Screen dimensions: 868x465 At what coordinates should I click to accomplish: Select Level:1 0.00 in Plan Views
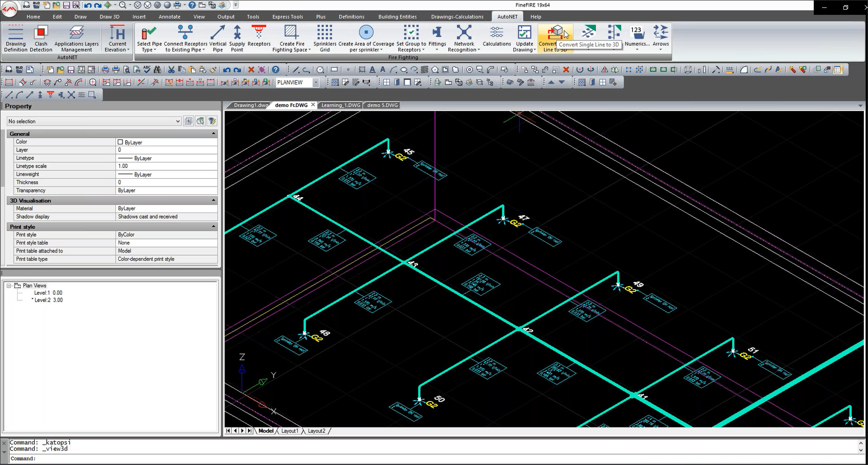[x=48, y=293]
